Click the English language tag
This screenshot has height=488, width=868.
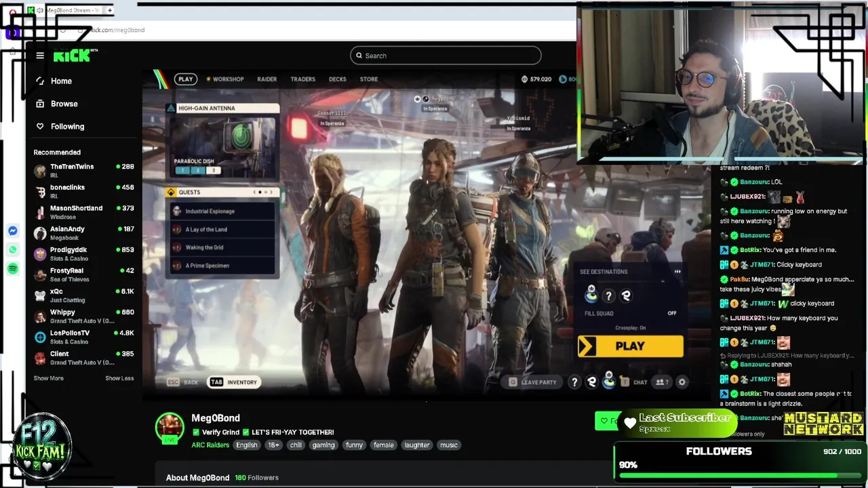click(x=247, y=445)
